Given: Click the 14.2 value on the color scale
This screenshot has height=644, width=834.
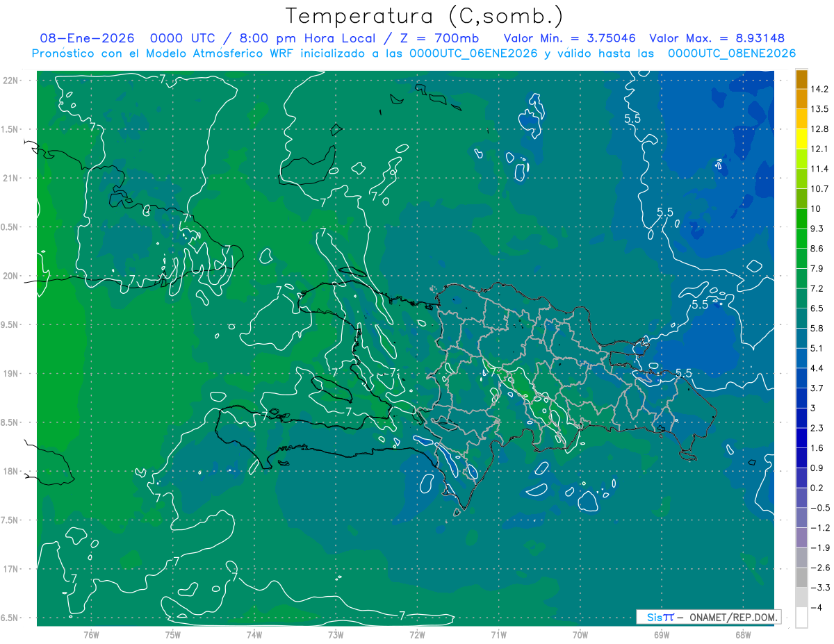Looking at the screenshot, I should point(819,89).
